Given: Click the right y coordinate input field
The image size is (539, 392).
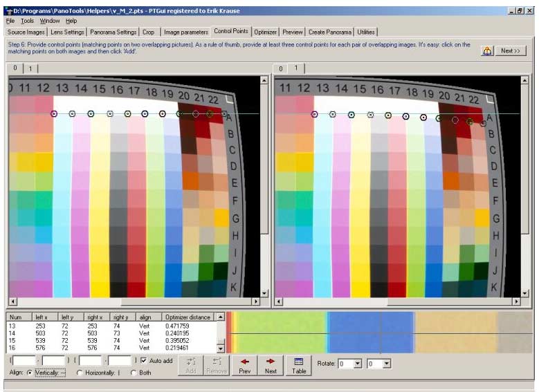Looking at the screenshot, I should [120, 360].
